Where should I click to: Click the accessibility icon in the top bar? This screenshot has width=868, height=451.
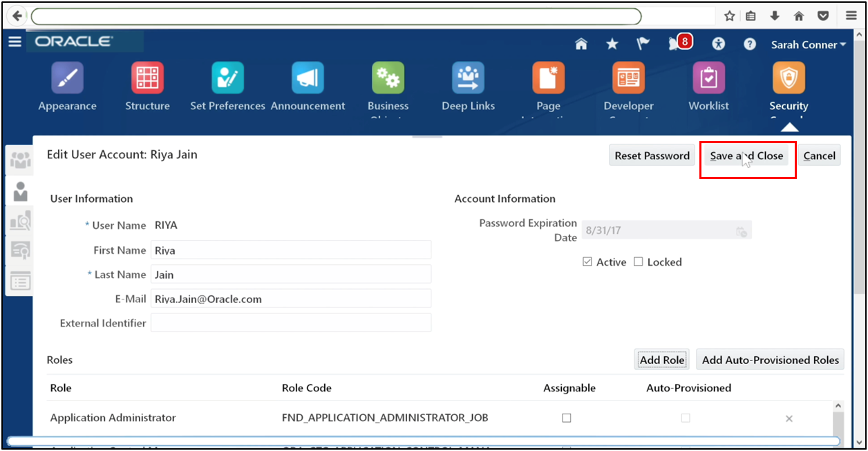click(718, 43)
